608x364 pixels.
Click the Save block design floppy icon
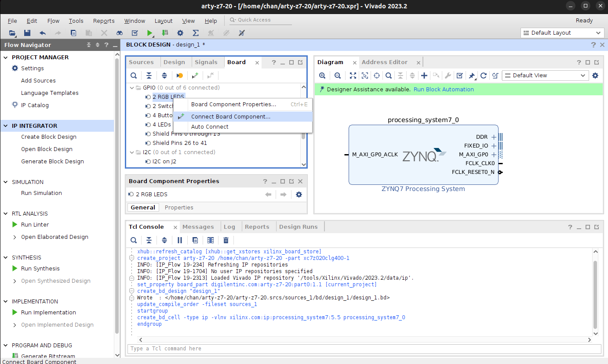pos(27,33)
